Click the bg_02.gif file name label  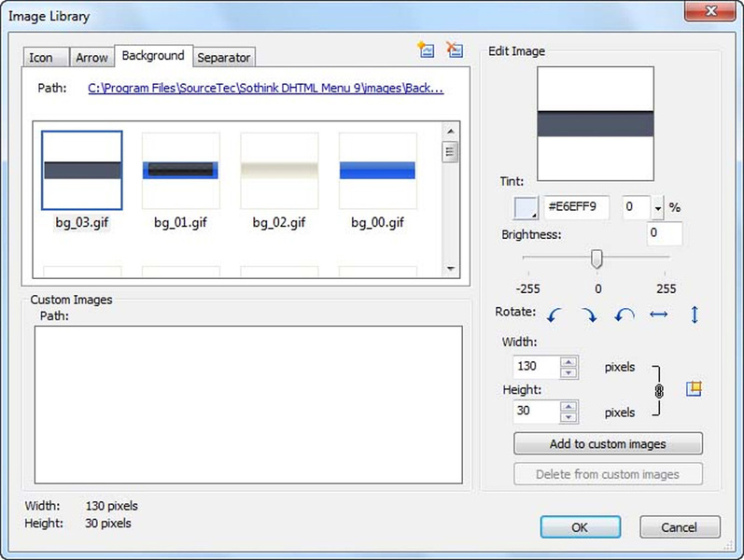click(279, 222)
